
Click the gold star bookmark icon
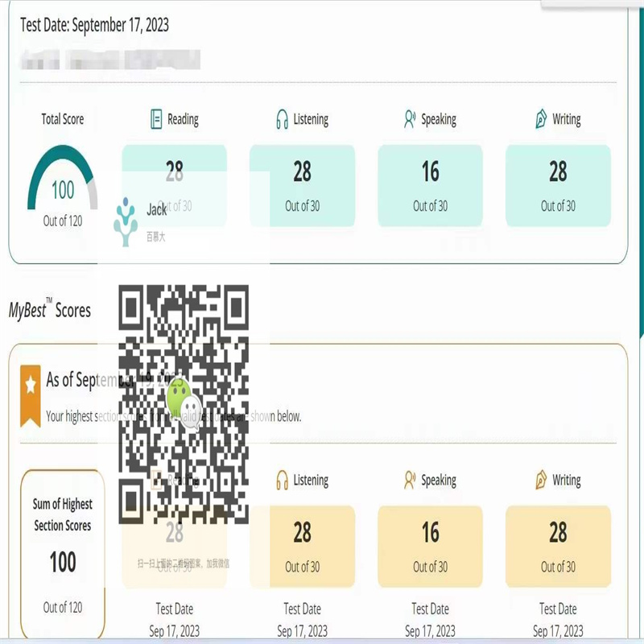pyautogui.click(x=31, y=394)
